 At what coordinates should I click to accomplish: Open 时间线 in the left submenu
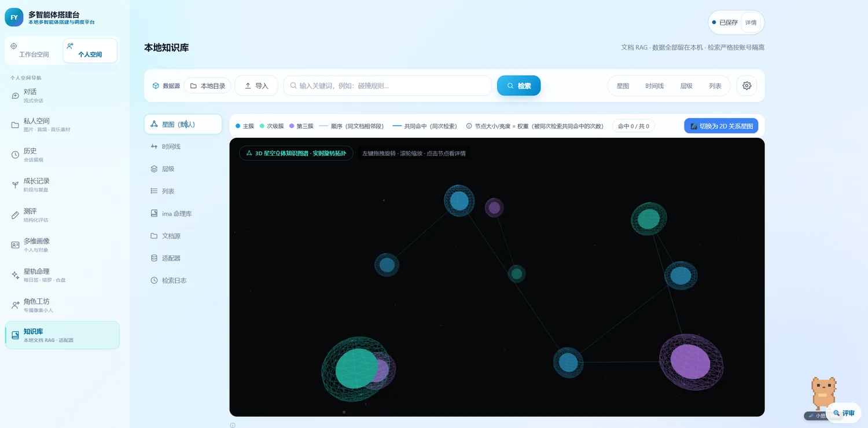coord(183,147)
